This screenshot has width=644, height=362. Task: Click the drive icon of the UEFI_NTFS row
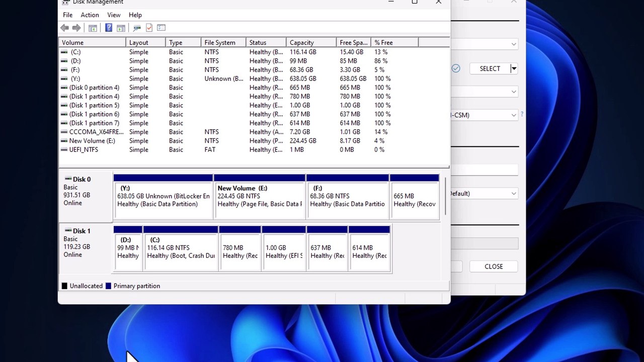pos(64,150)
